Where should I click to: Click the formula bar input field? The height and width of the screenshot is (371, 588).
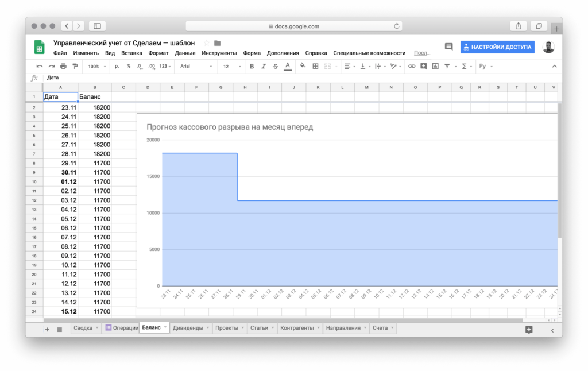(x=287, y=78)
